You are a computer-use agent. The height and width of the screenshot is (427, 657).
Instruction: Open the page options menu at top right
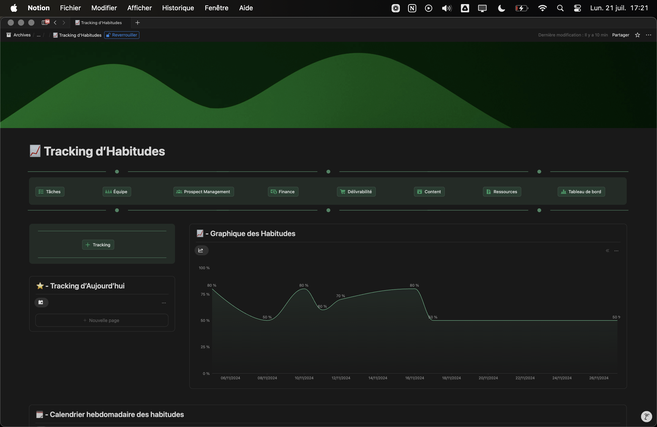coord(648,35)
